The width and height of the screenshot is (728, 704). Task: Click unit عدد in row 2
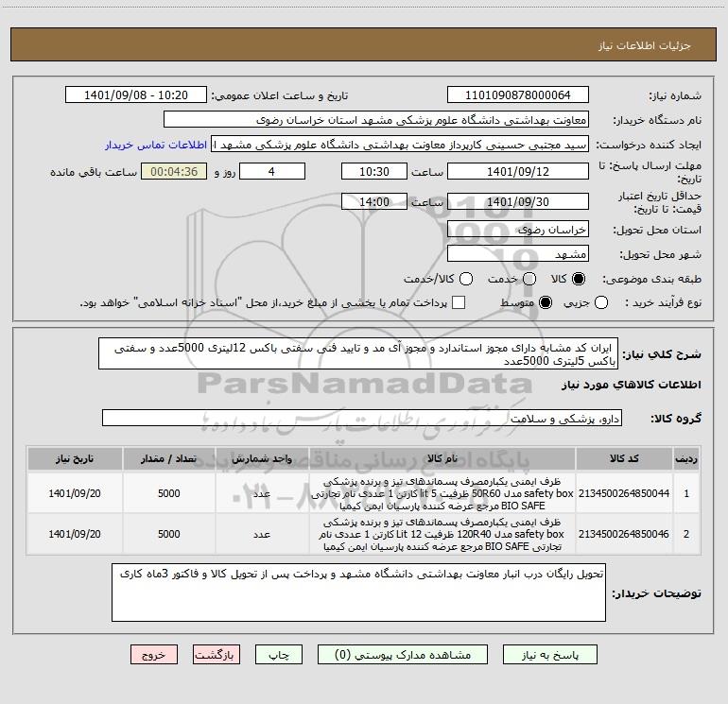tap(262, 534)
